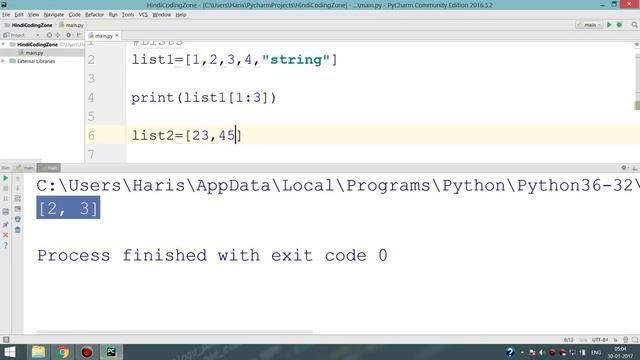Screen dimensions: 640x360
Task: Select the first main tab in Run panel
Action: point(25,168)
